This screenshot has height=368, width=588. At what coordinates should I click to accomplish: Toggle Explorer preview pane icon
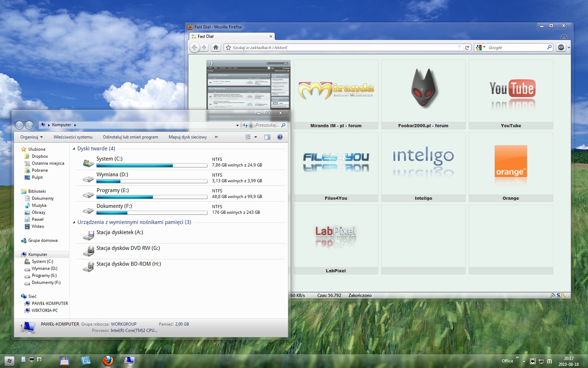[x=267, y=137]
